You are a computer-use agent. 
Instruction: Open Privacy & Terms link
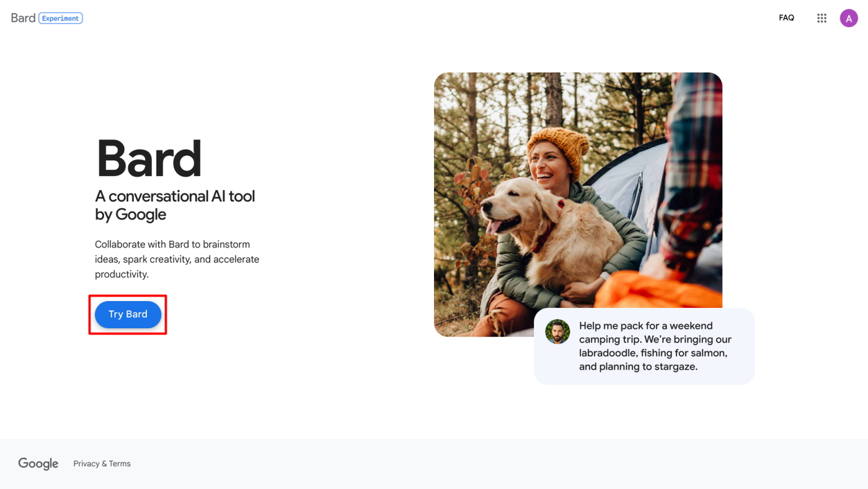[x=102, y=464]
